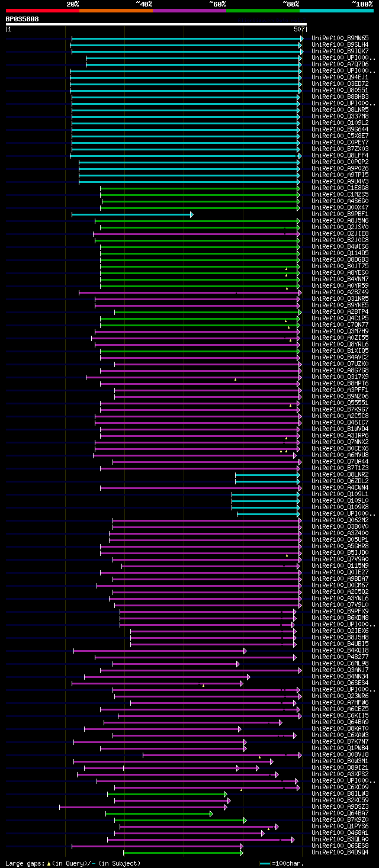Click the UniRef100_B9G644 label
The width and height of the screenshot is (379, 868).
tap(340, 129)
